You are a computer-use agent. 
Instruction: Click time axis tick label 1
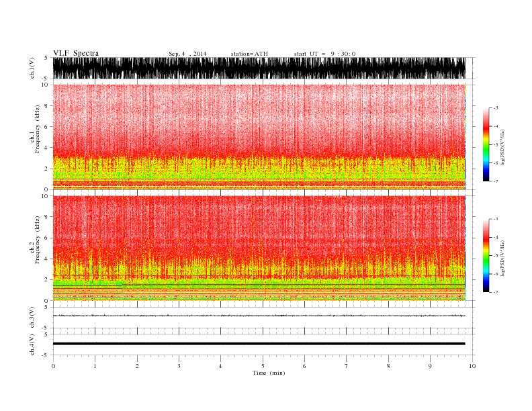(95, 366)
